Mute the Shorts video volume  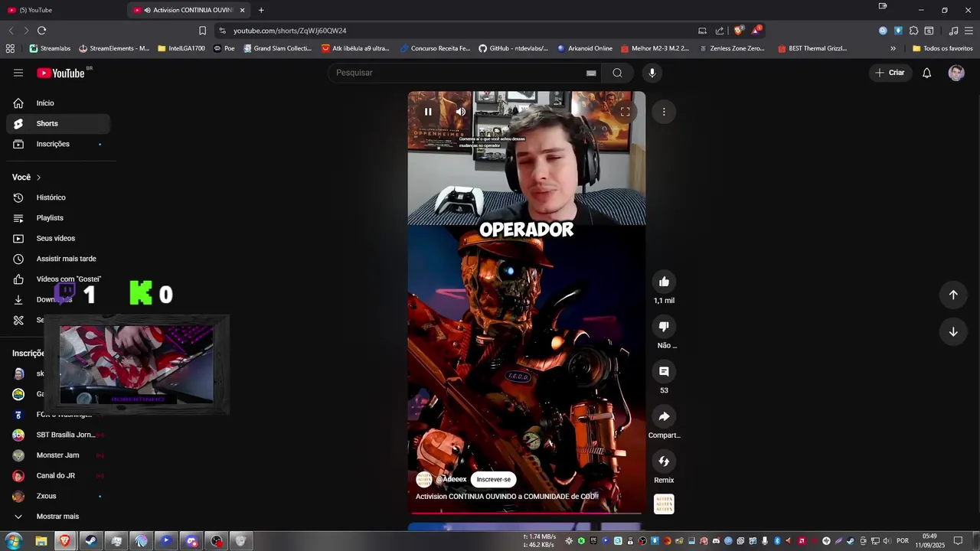460,112
